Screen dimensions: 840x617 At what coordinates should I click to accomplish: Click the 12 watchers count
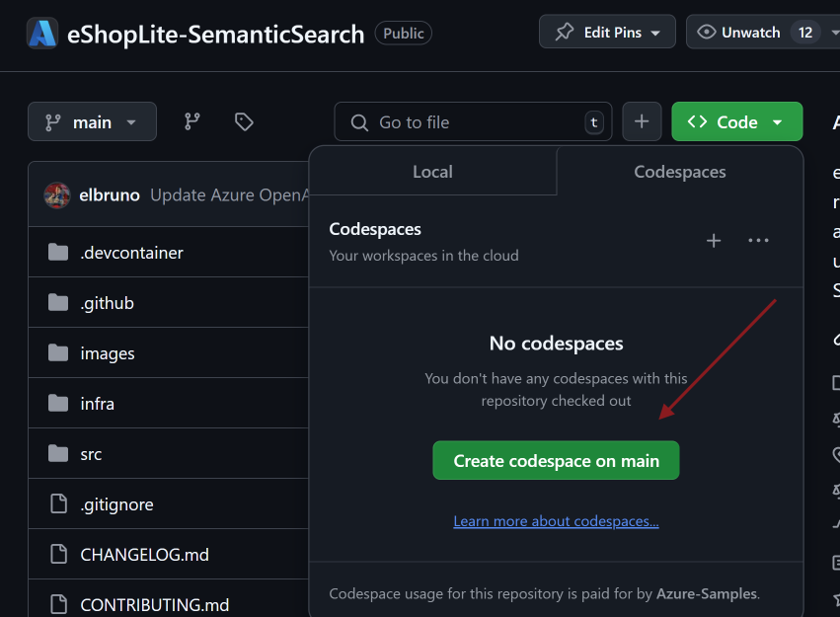point(805,33)
